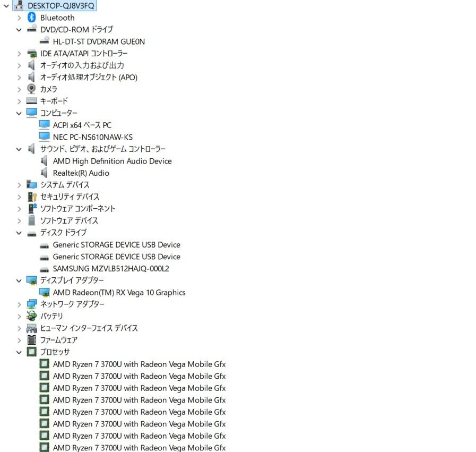The image size is (476, 452).
Task: Click the ネットワーク アダプター icon
Action: (31, 304)
